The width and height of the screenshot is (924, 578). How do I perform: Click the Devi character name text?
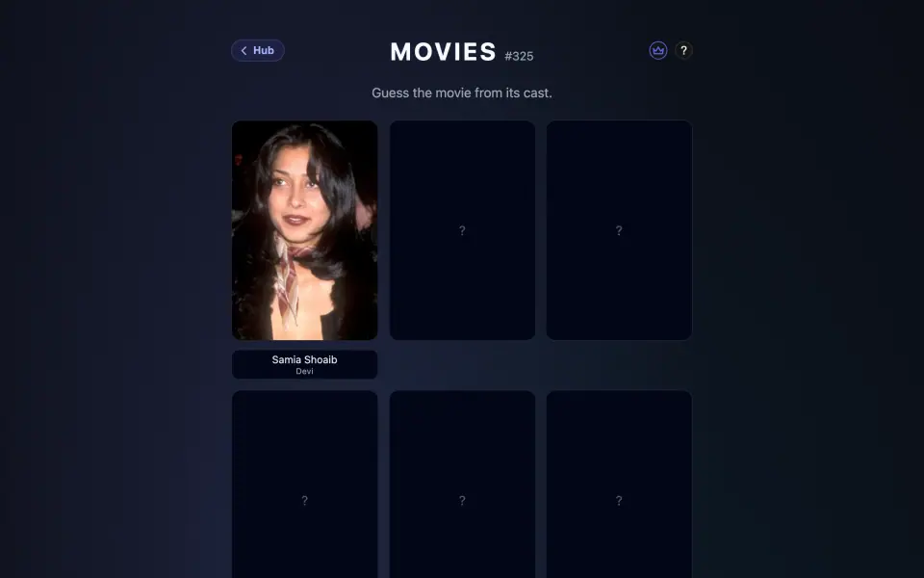pos(305,371)
